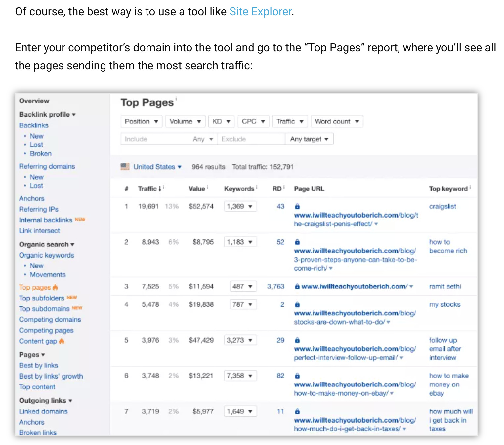
Task: Open the Overview section
Action: pos(34,101)
